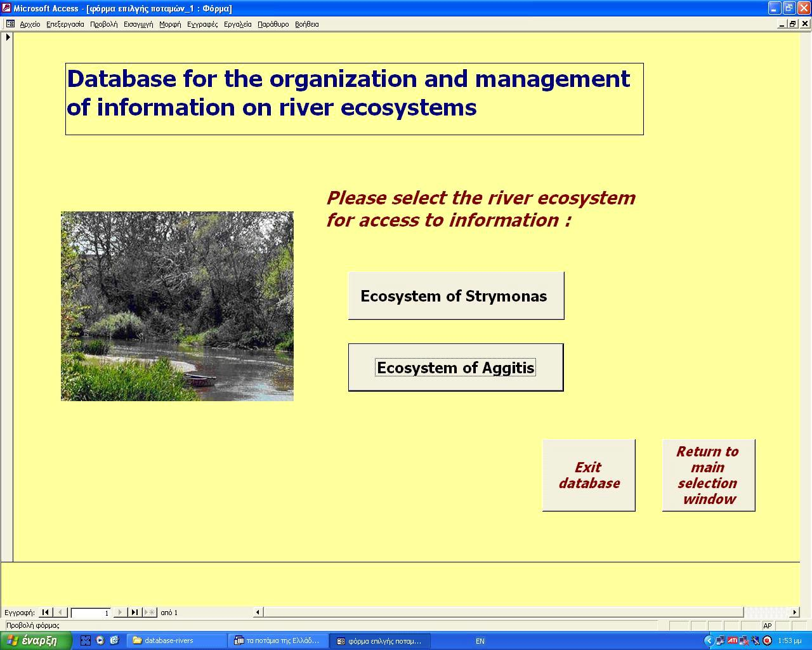Go to next record

(x=120, y=613)
